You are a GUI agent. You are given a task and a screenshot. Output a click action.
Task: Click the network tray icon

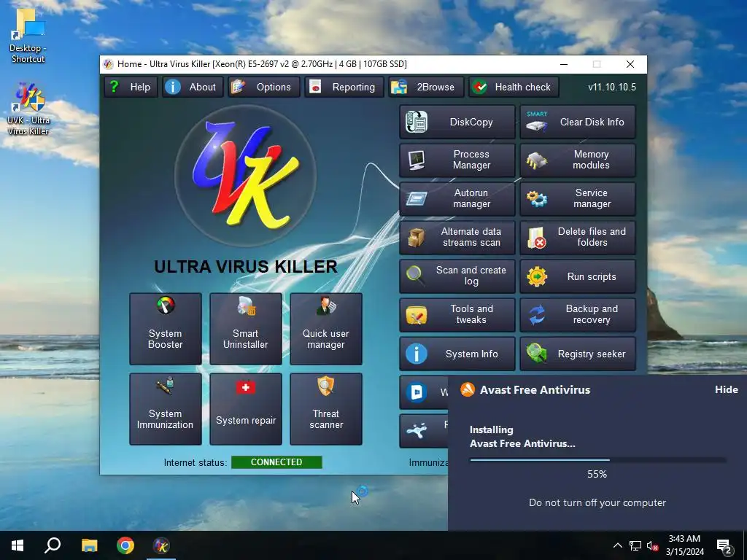tap(635, 545)
